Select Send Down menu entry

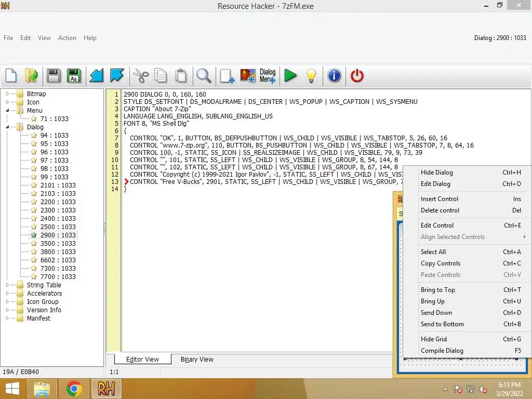click(467, 313)
